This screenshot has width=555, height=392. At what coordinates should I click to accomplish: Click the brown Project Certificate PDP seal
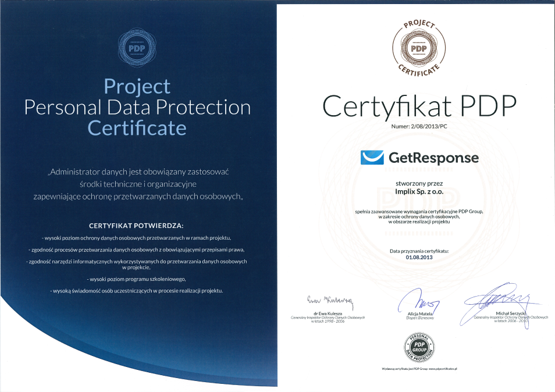pyautogui.click(x=419, y=48)
